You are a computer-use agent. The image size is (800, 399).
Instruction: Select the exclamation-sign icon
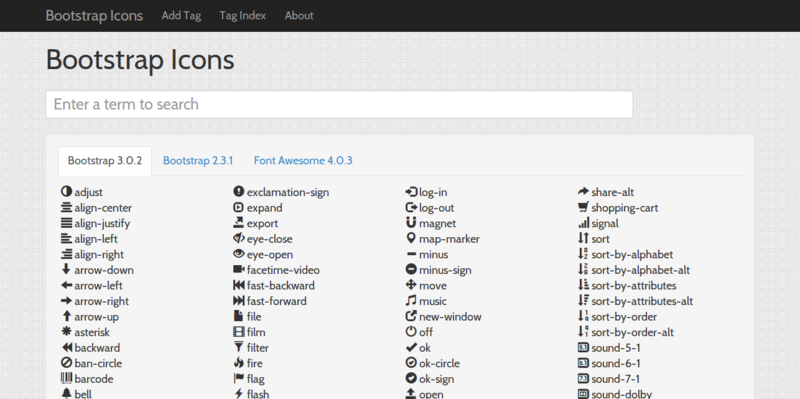tap(239, 192)
